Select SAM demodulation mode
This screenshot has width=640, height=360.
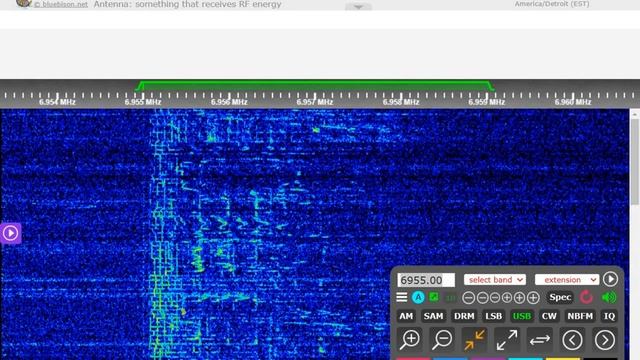tap(433, 316)
